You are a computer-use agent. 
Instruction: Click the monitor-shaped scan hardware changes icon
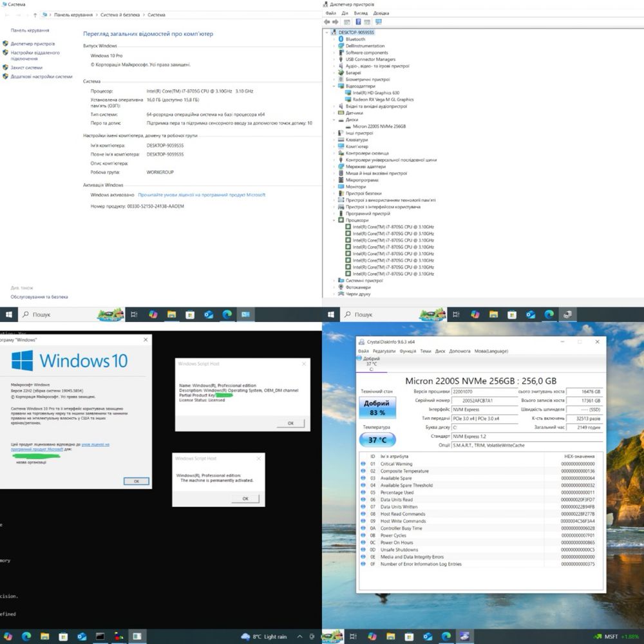click(378, 22)
